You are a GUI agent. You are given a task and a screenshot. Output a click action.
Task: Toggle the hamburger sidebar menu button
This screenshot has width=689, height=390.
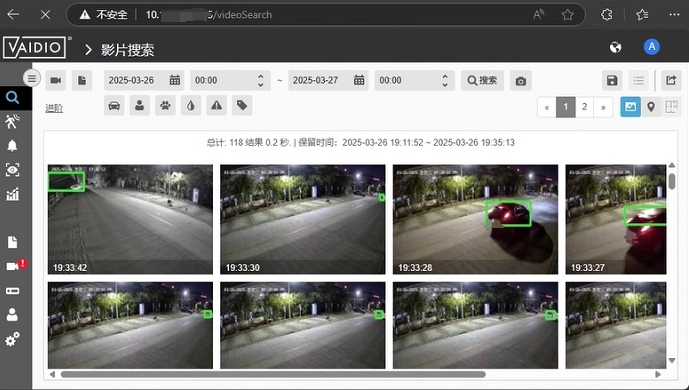click(x=32, y=79)
